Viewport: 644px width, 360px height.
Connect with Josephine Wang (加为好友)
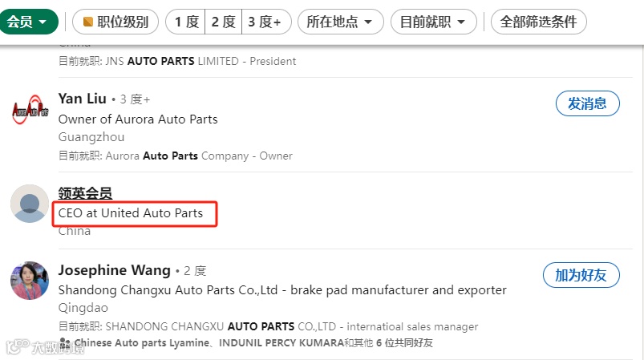click(581, 275)
